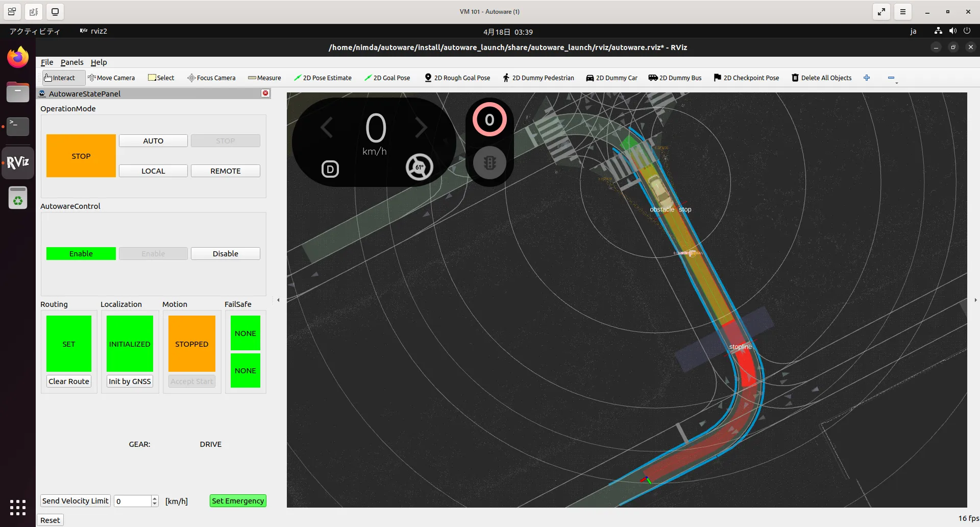The image size is (980, 527).
Task: Click the Reset button
Action: click(x=50, y=520)
